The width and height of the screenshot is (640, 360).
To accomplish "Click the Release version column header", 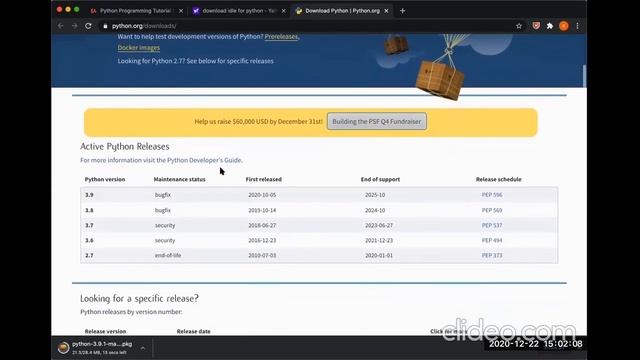I will coord(105,331).
